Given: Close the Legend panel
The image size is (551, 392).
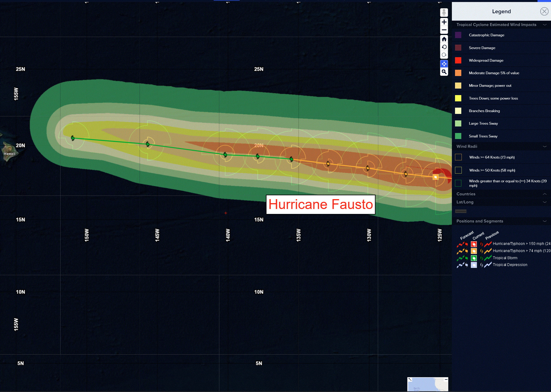Looking at the screenshot, I should (544, 11).
